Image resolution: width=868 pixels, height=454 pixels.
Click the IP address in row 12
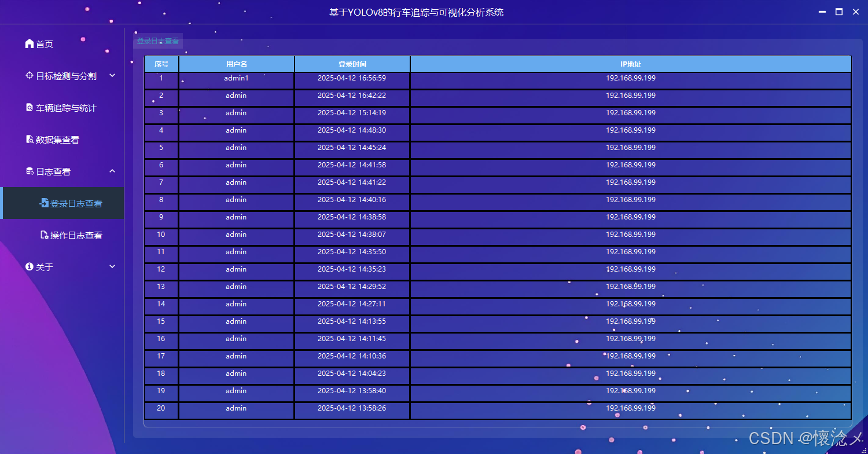(x=631, y=269)
